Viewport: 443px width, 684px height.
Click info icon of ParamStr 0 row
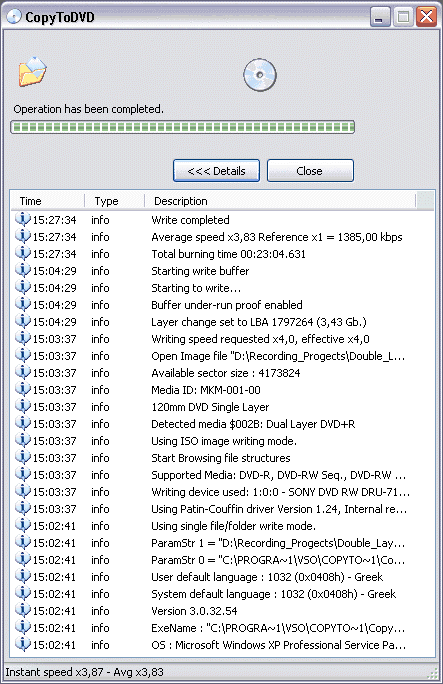tap(23, 559)
